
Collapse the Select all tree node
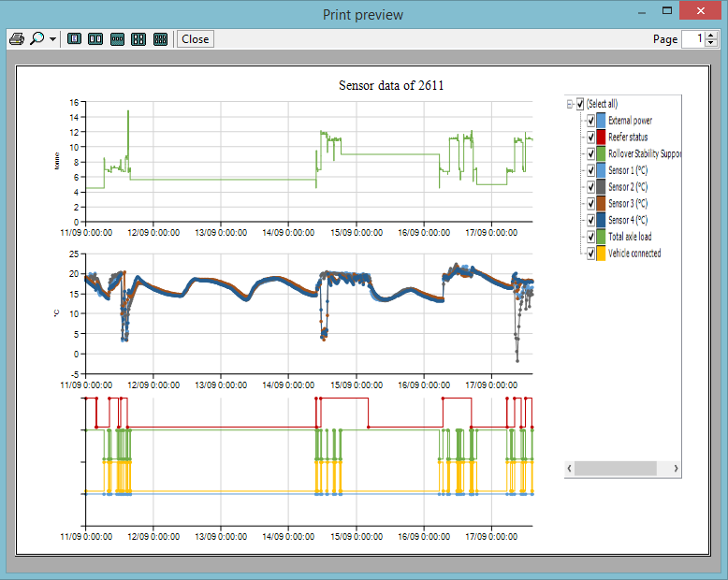(570, 104)
